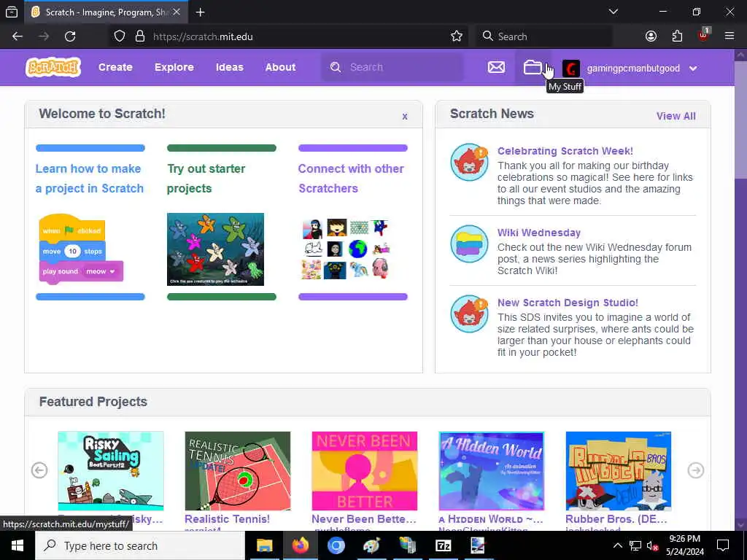Screen dimensions: 747x560
Task: Close the Scratch browser tab
Action: pyautogui.click(x=177, y=12)
